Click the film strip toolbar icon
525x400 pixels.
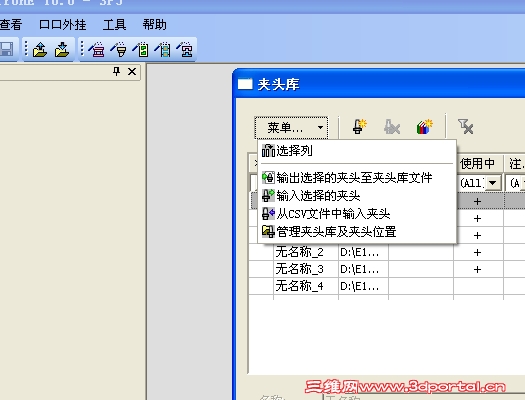(x=163, y=50)
